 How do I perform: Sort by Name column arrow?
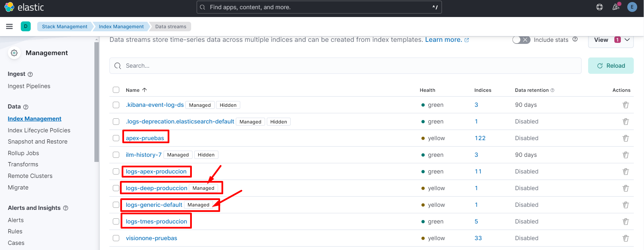tap(144, 90)
